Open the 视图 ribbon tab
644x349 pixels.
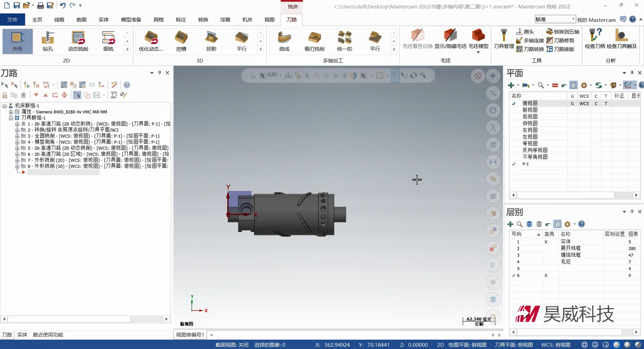coord(269,19)
